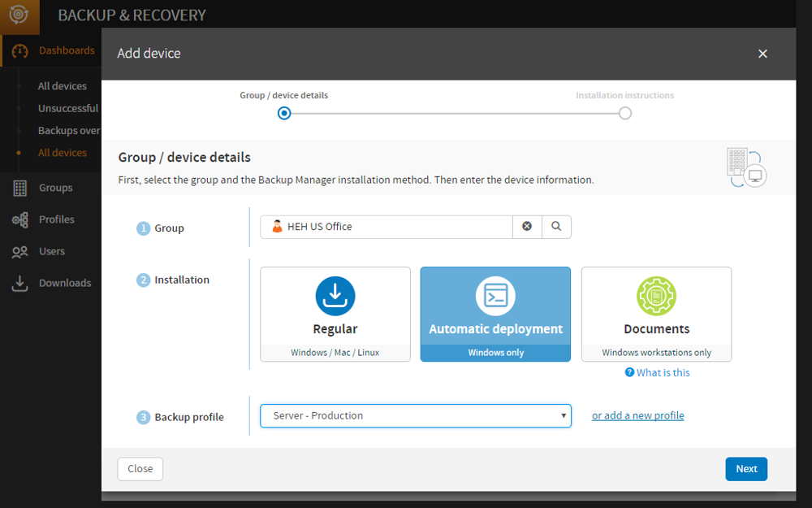
Task: Clear the HEH US Office group selection
Action: (x=527, y=227)
